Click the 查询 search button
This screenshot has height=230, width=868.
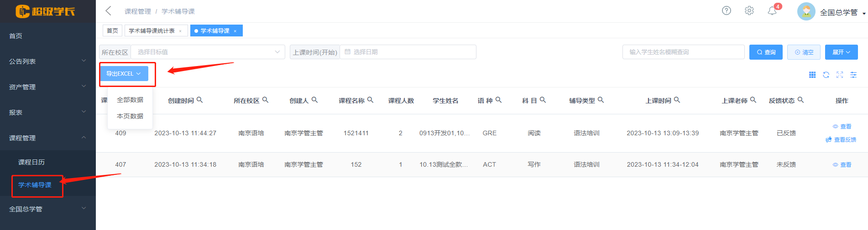(x=766, y=52)
